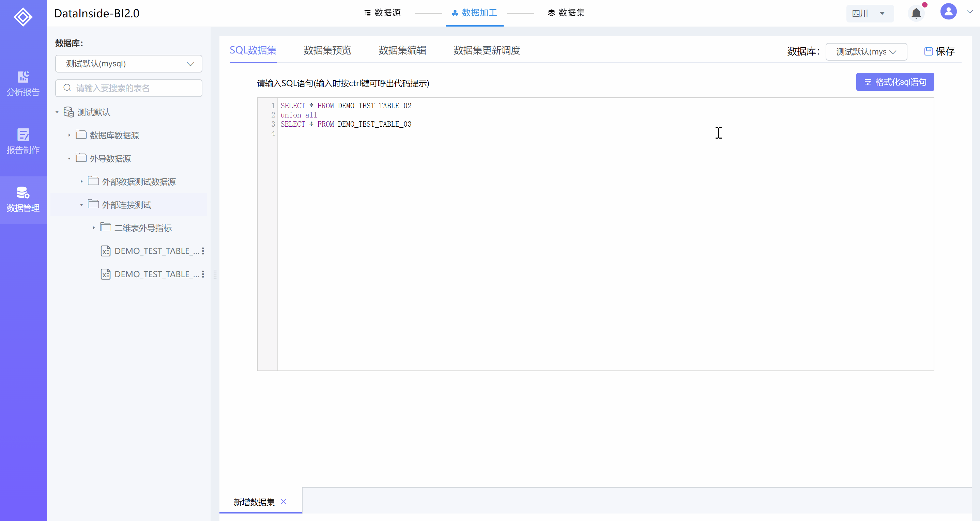Open the 数据管理 sidebar section
This screenshot has height=521, width=980.
[23, 199]
